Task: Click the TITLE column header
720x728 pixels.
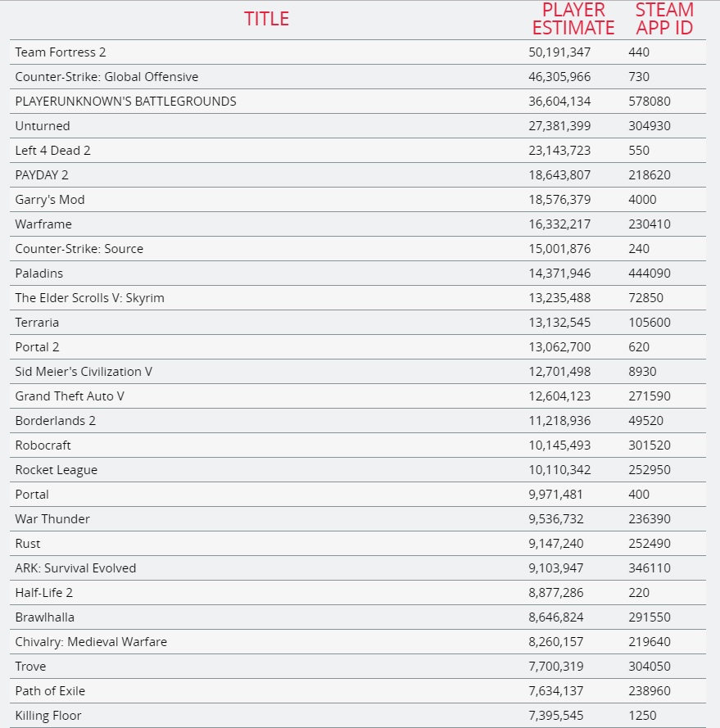Action: [266, 19]
